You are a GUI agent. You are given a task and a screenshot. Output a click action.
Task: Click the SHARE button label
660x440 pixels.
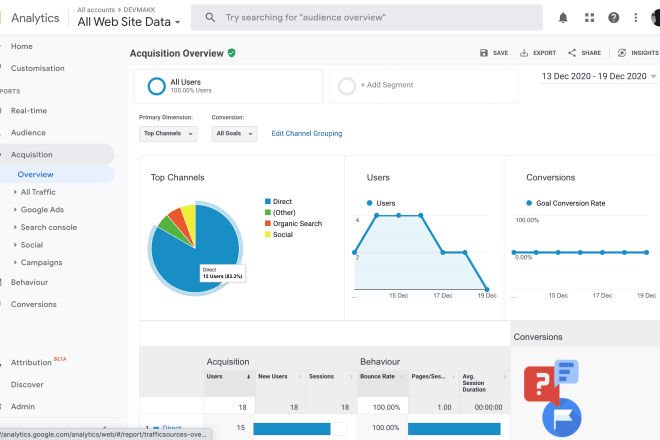591,53
